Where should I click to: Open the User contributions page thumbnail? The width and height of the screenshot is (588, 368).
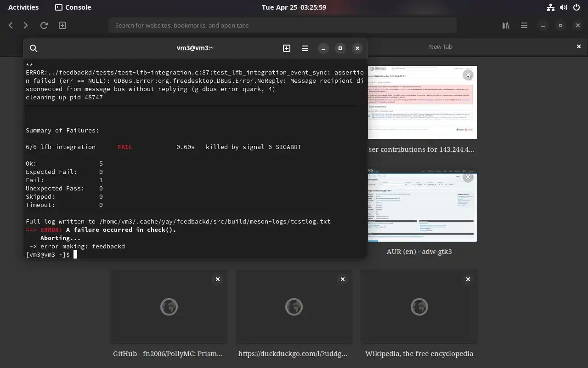tap(422, 102)
